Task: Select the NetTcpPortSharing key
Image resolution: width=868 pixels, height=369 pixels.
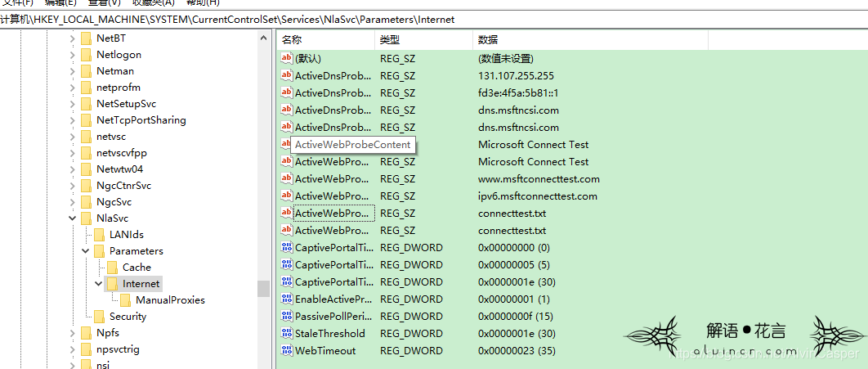Action: coord(141,120)
